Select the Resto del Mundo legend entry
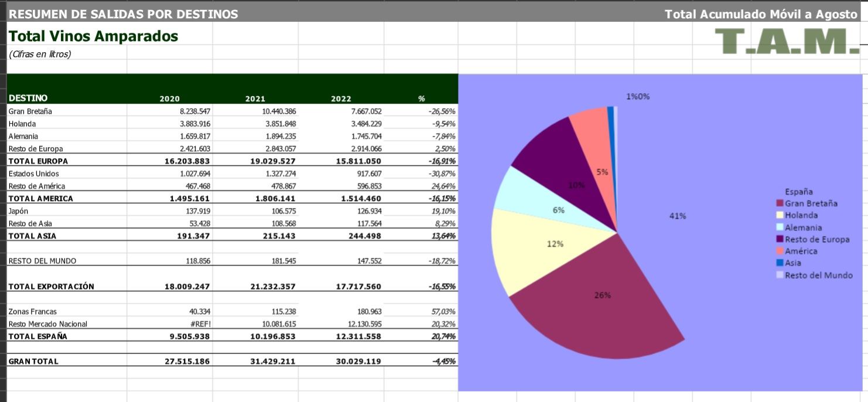The height and width of the screenshot is (402, 868). 818,275
